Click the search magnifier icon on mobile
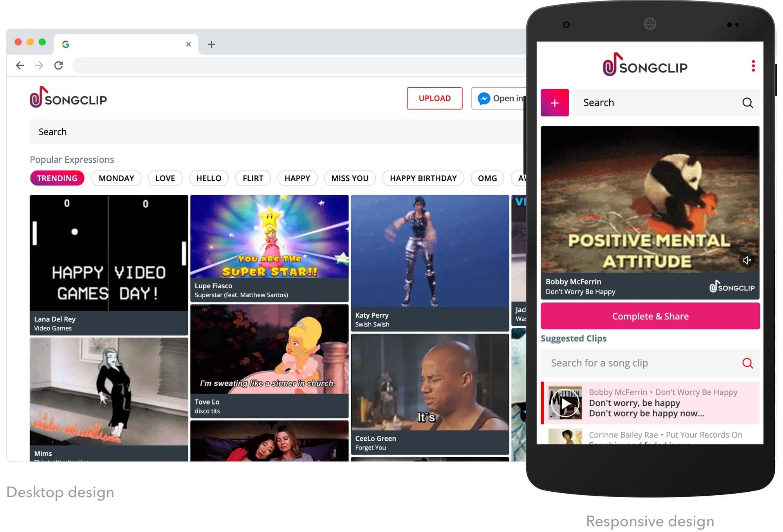Image resolution: width=783 pixels, height=532 pixels. pos(747,102)
